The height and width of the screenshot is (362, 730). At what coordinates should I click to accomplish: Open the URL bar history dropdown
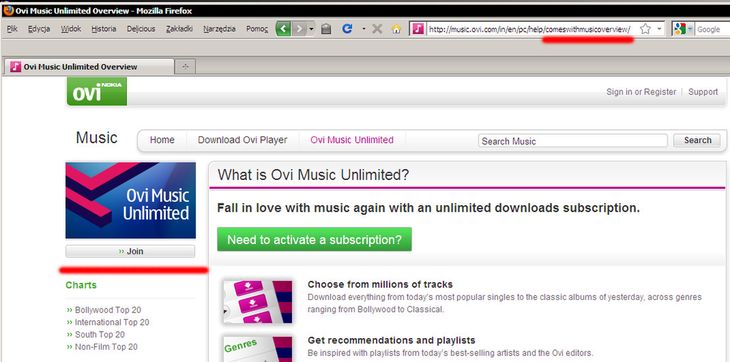click(x=659, y=29)
